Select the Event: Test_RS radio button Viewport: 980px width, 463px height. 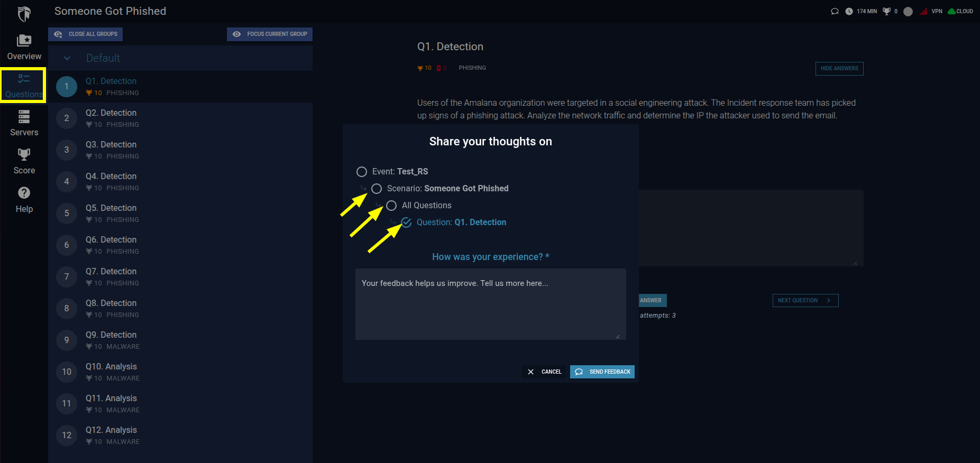click(x=362, y=172)
